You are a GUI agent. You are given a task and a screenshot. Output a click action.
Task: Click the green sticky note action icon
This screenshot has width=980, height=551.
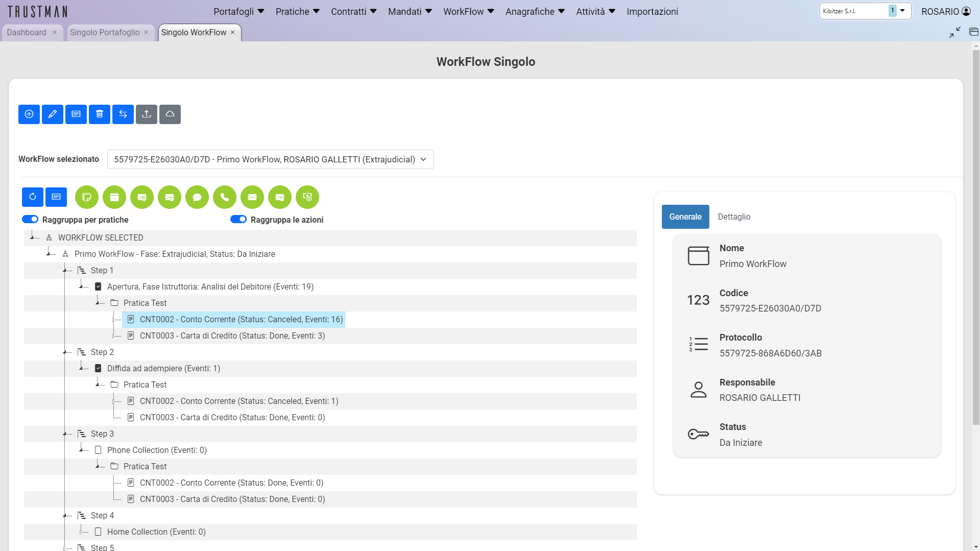[87, 197]
